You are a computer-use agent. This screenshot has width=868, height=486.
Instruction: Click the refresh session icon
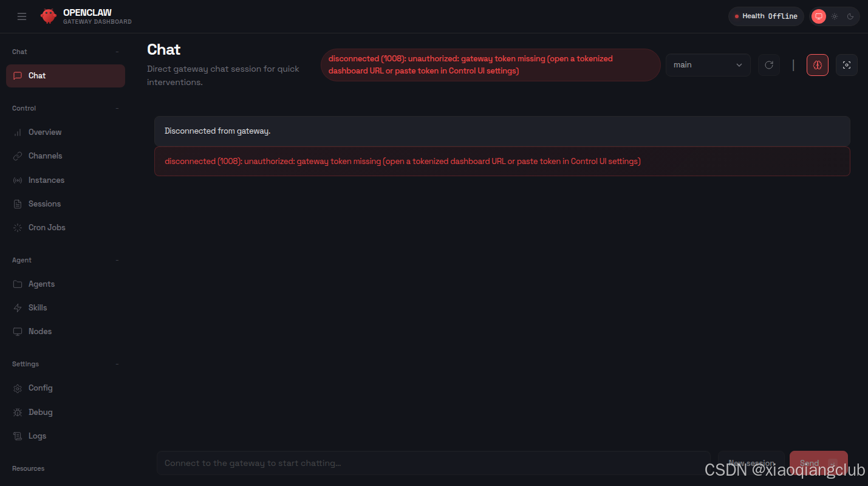[x=769, y=65]
